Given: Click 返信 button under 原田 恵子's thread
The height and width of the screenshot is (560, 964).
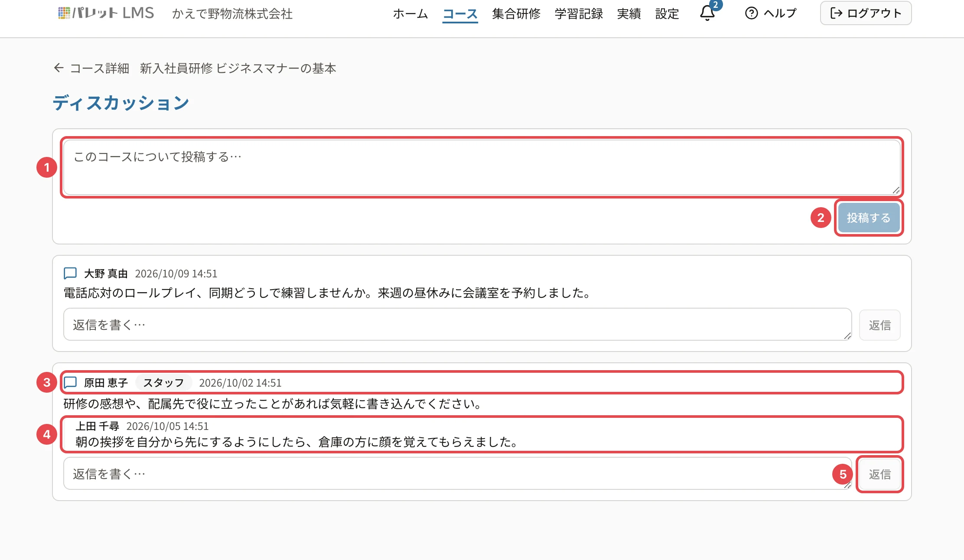Looking at the screenshot, I should click(879, 474).
